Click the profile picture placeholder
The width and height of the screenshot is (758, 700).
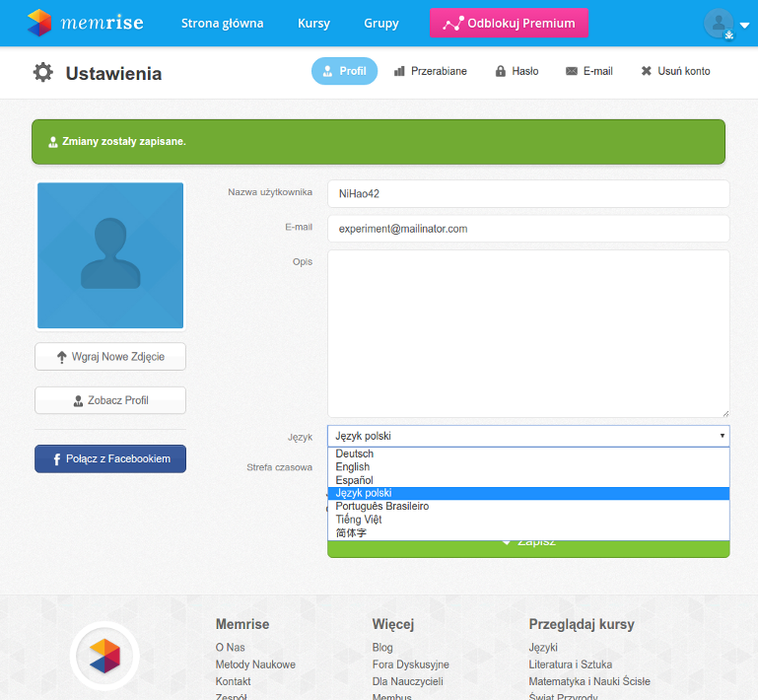pyautogui.click(x=110, y=255)
